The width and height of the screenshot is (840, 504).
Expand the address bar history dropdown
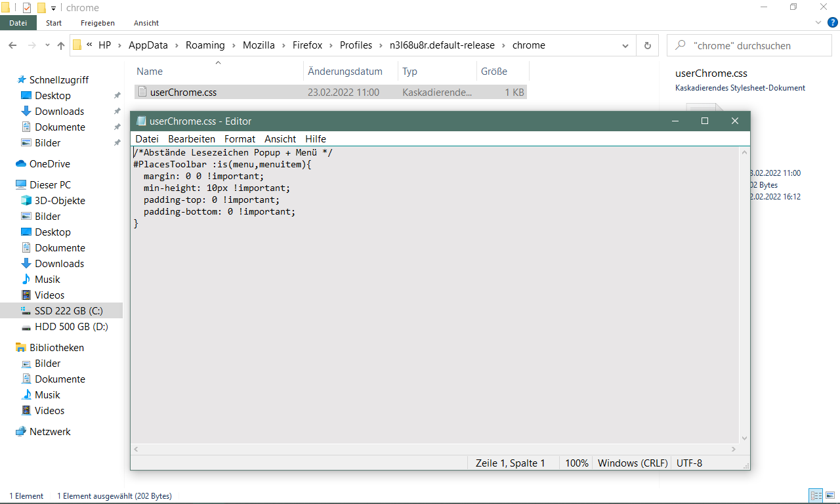625,46
